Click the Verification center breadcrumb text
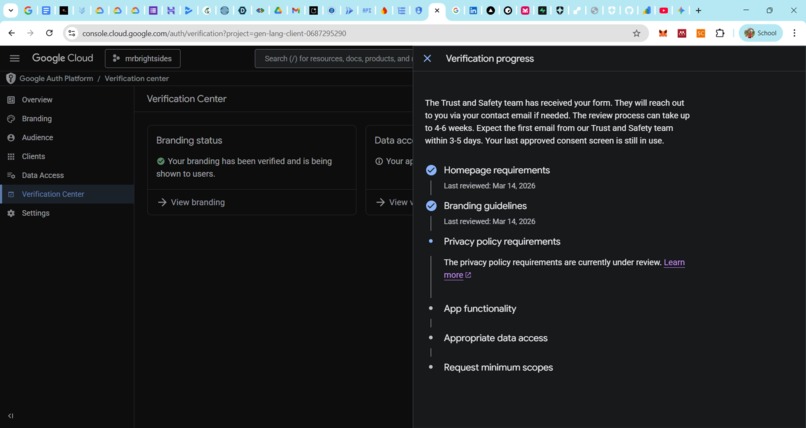The image size is (806, 428). point(137,79)
